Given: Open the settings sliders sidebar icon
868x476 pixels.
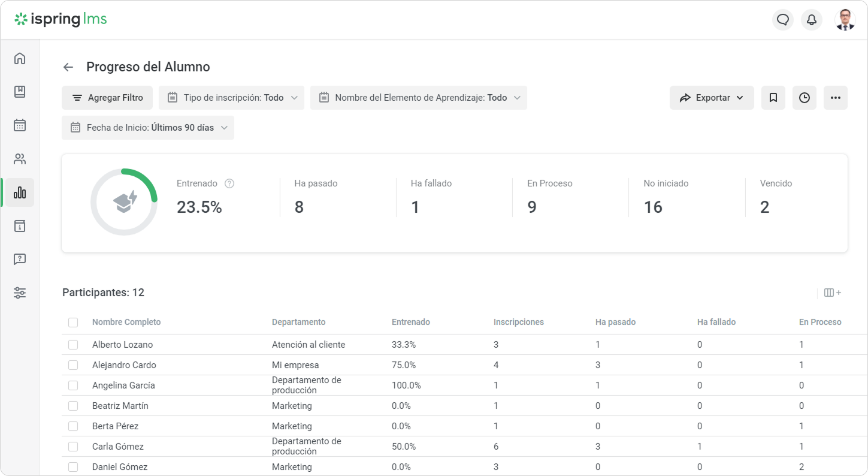Looking at the screenshot, I should click(x=20, y=293).
